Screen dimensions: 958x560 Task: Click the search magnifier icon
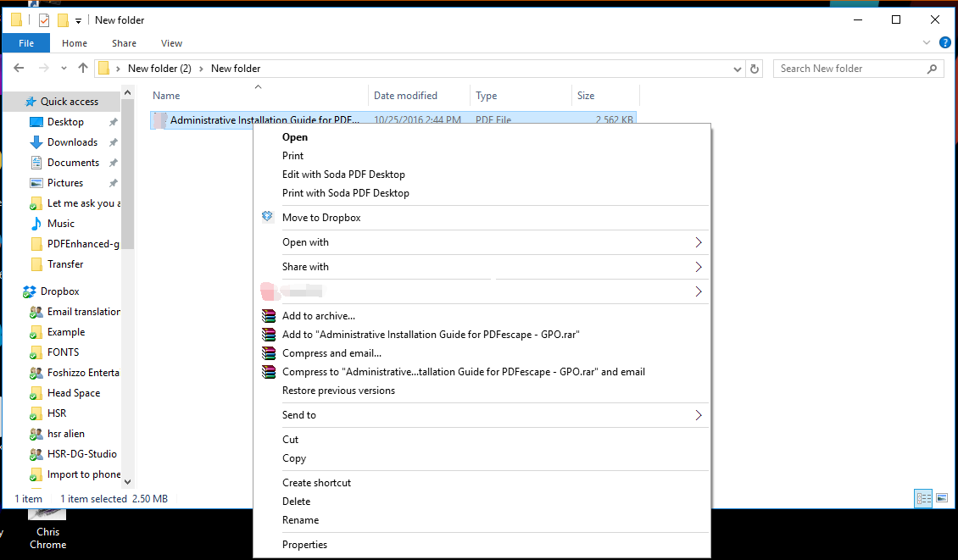(x=932, y=69)
